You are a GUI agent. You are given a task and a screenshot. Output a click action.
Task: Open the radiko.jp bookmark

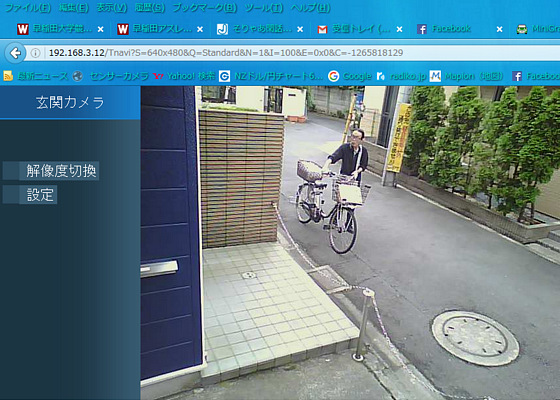coord(401,76)
